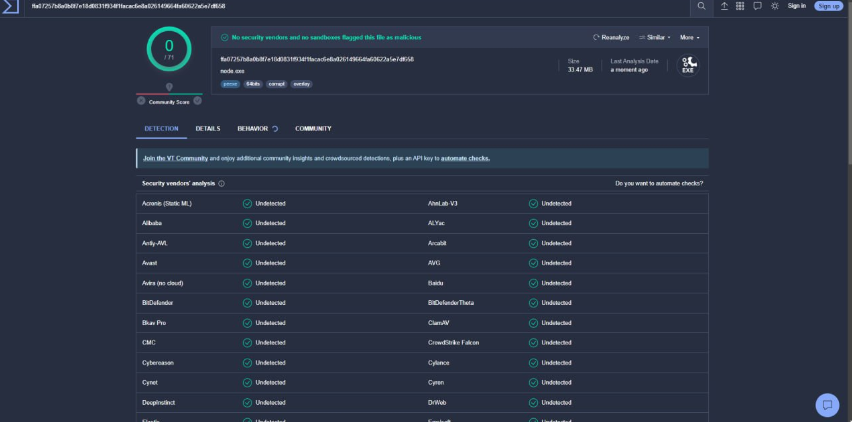The width and height of the screenshot is (852, 422).
Task: Click 'Do you want to automate checks?'
Action: coord(659,184)
